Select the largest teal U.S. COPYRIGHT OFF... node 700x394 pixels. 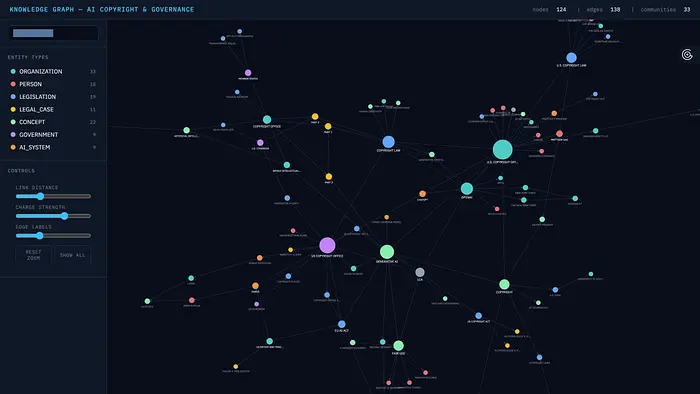(502, 149)
